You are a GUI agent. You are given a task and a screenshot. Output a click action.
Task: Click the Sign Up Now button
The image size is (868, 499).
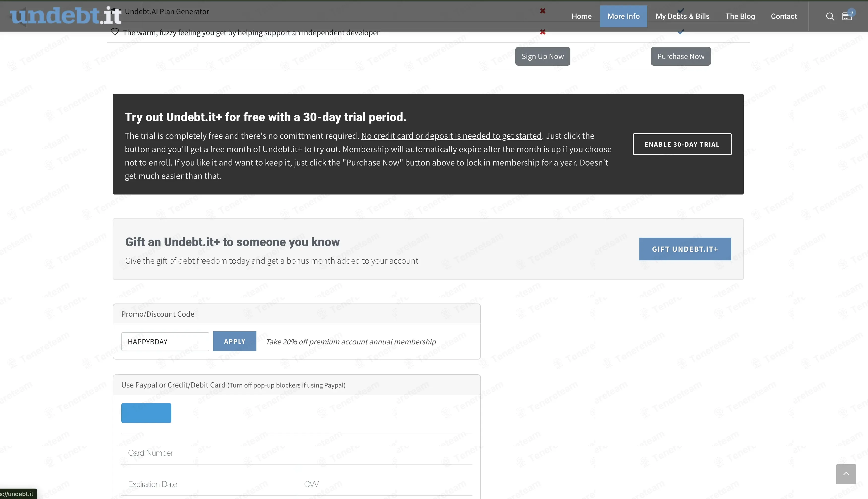point(543,56)
